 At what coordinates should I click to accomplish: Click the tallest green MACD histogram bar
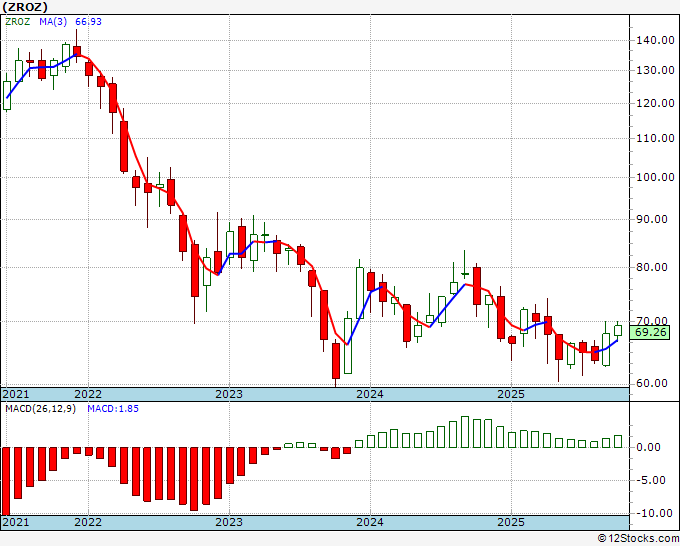(465, 432)
